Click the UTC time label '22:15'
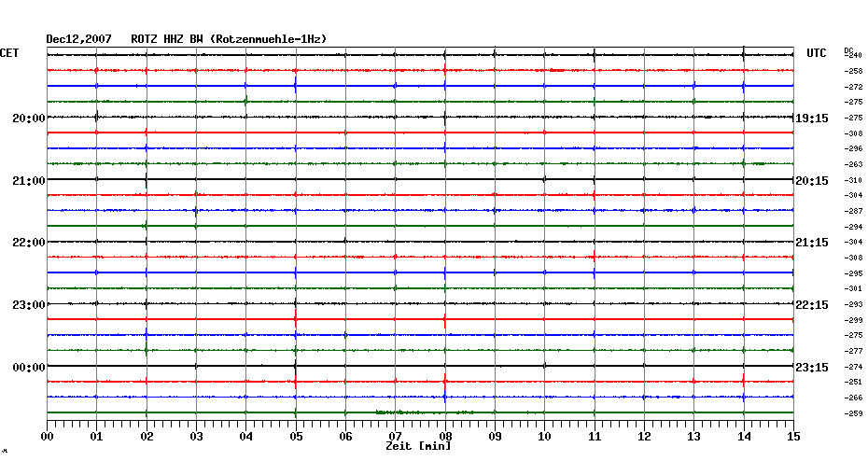 coord(812,305)
